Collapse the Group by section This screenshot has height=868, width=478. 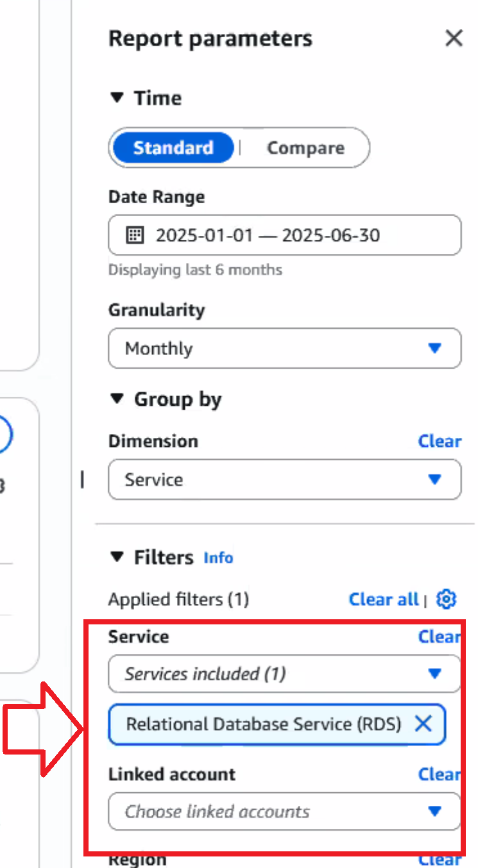[116, 399]
